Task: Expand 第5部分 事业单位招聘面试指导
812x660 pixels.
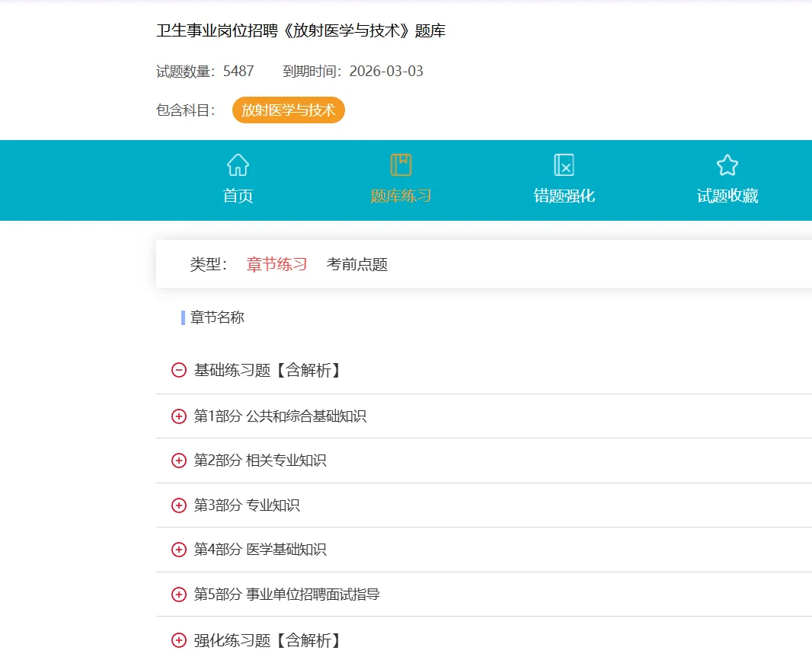Action: pyautogui.click(x=177, y=595)
